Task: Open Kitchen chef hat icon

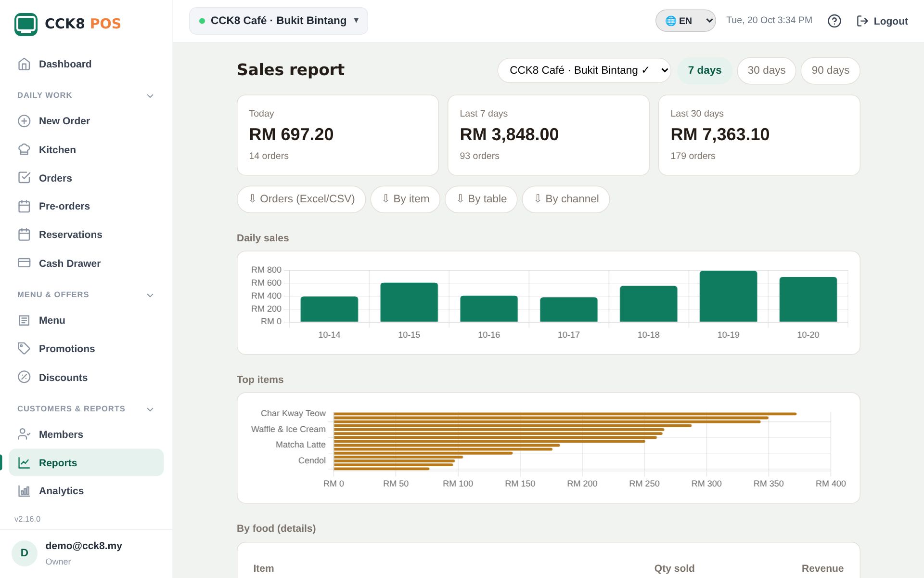Action: click(x=24, y=150)
